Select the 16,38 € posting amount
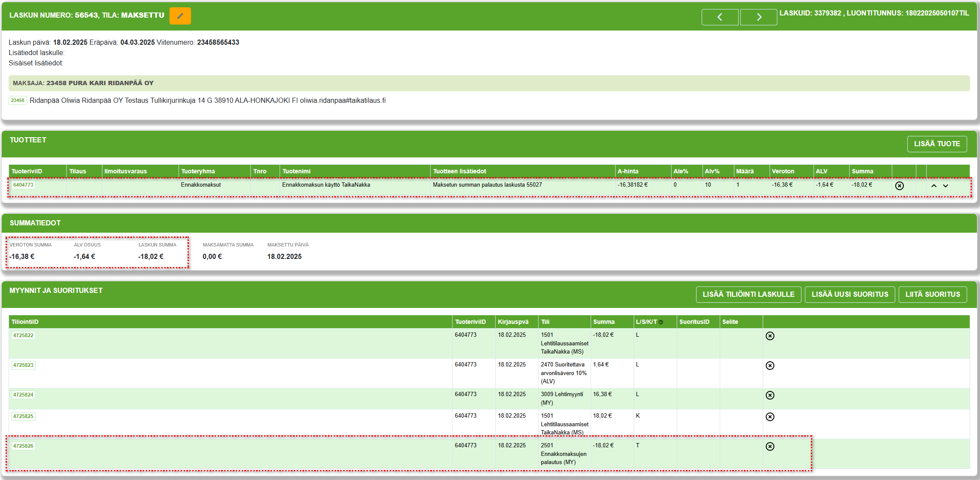980x480 pixels. click(602, 394)
